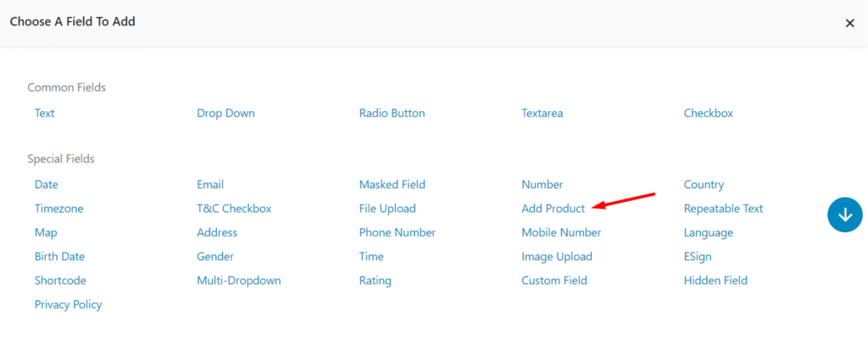Select the Multi-Dropdown field

238,281
